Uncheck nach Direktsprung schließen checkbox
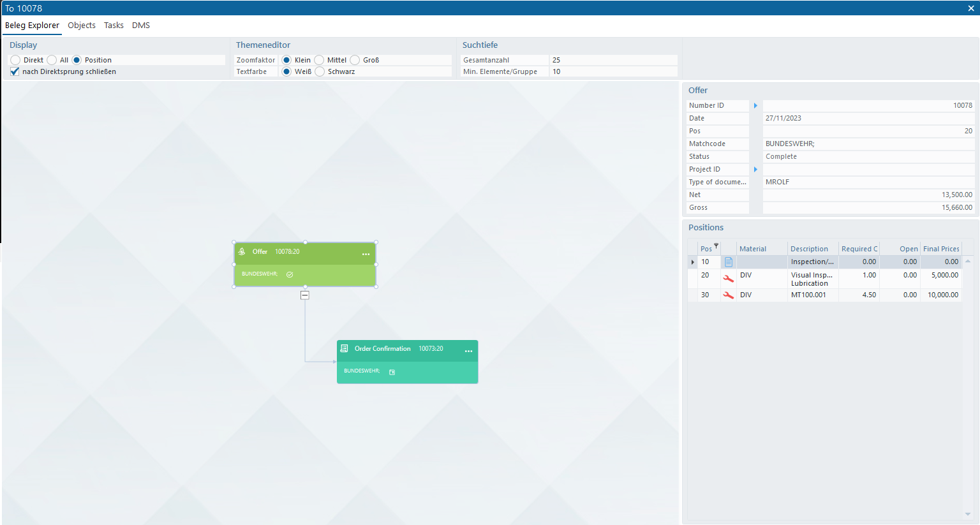Viewport: 980px width, 525px height. tap(15, 71)
